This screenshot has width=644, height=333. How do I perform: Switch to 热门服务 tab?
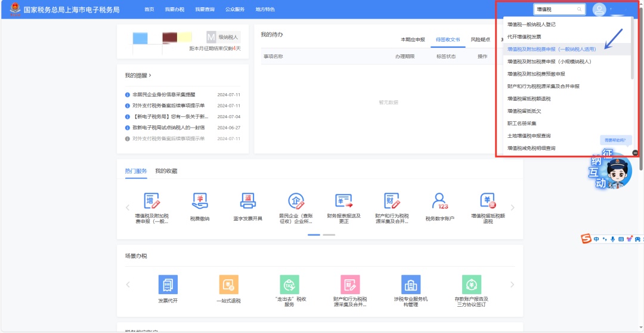tap(136, 171)
